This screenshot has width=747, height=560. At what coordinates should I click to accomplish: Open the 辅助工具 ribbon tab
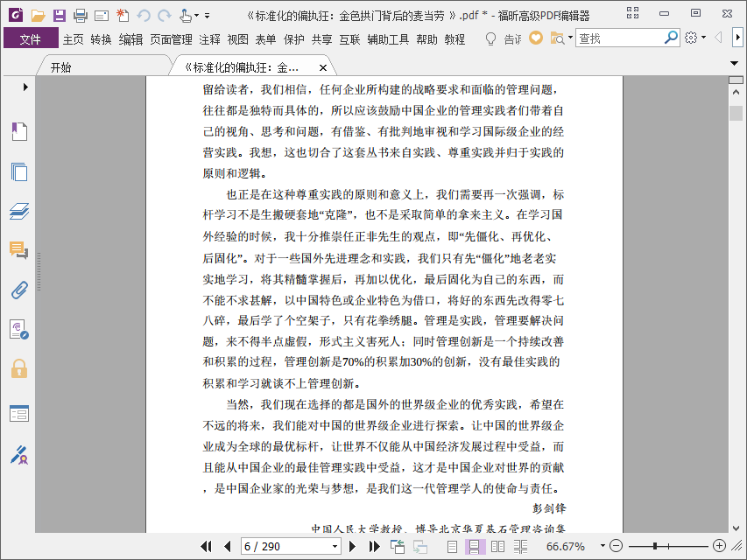388,39
